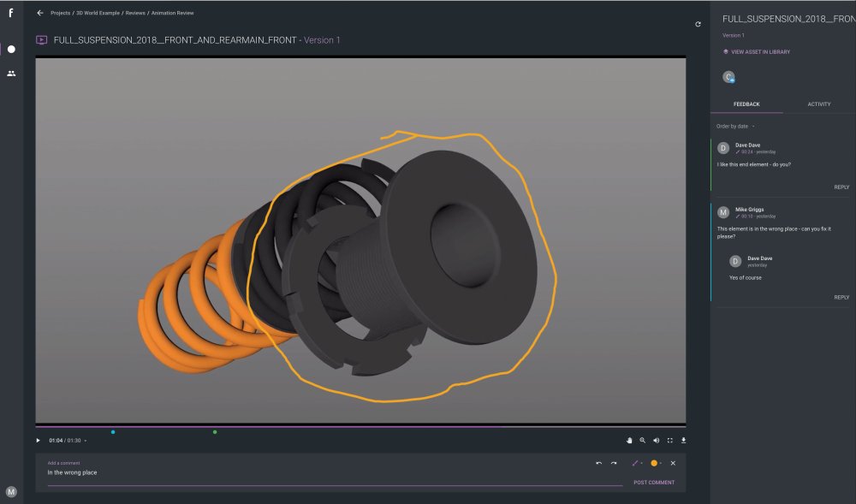
Task: Switch to the Activity tab
Action: 819,104
